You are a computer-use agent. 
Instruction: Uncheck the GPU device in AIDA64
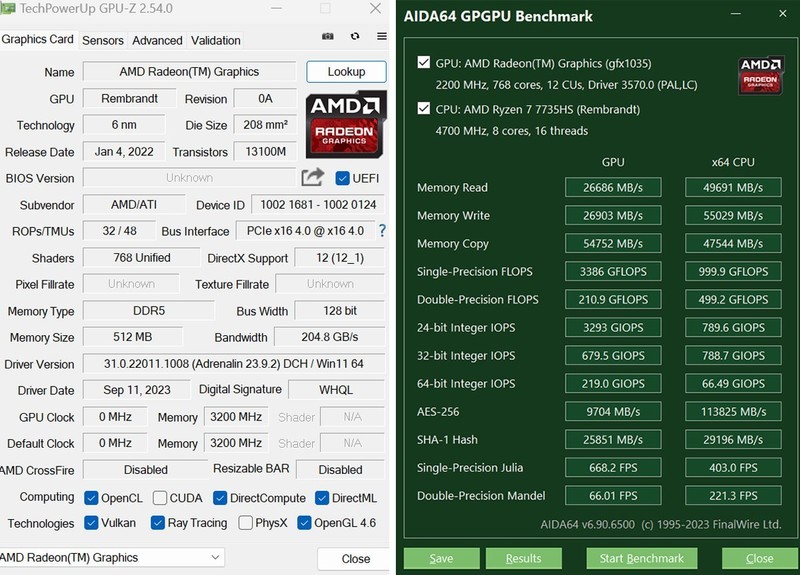pos(423,63)
